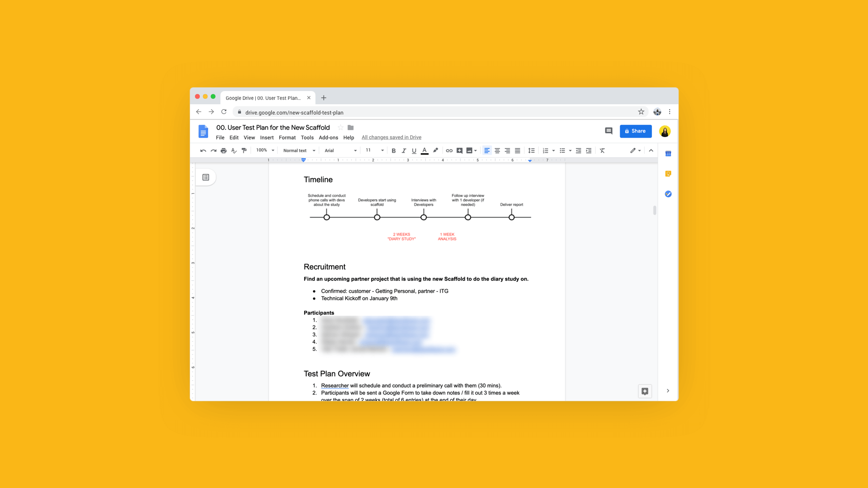Open the Format menu
Image resolution: width=868 pixels, height=488 pixels.
(287, 138)
